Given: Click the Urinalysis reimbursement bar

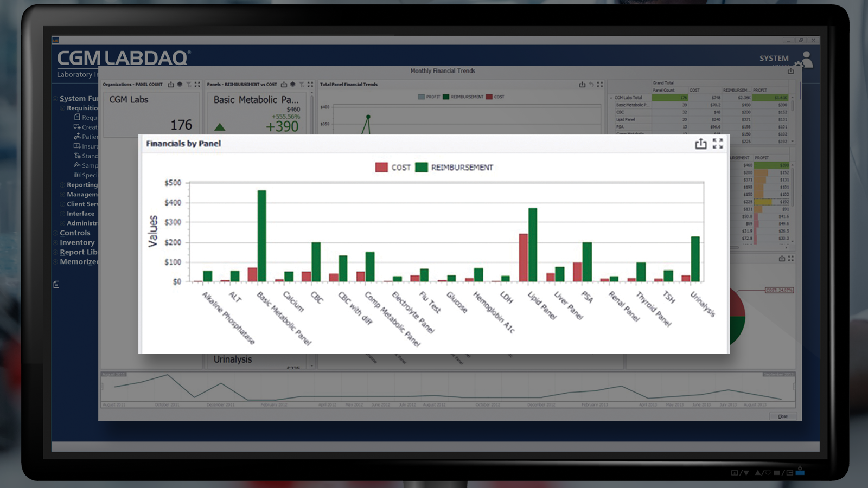Looking at the screenshot, I should (x=695, y=259).
